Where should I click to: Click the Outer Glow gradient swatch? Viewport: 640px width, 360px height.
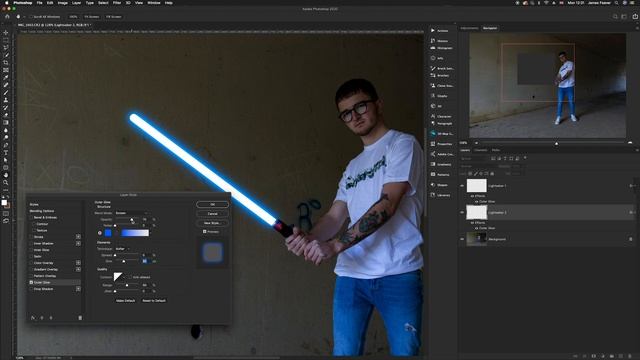pos(135,233)
